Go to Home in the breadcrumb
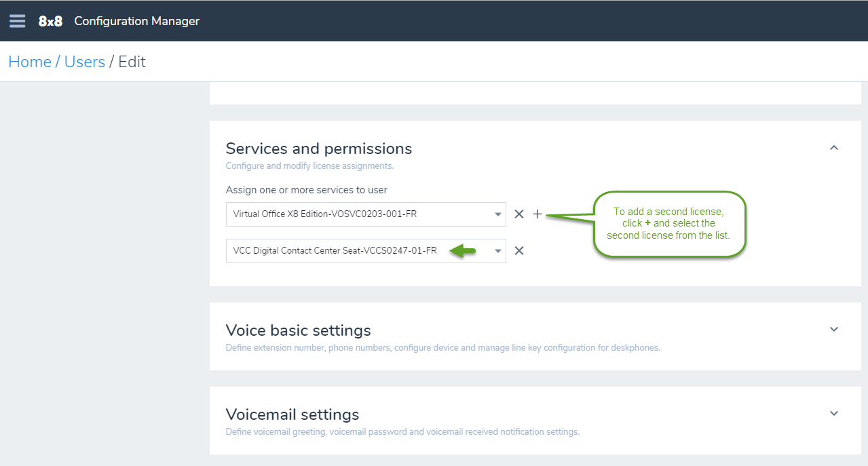Screen dimensions: 868x466 point(30,62)
